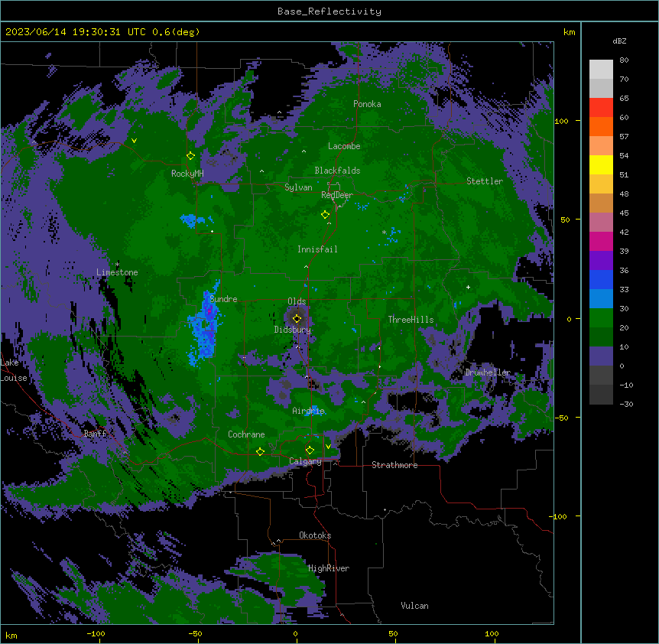Click the Airdrie city label
Image resolution: width=659 pixels, height=644 pixels.
pos(308,411)
